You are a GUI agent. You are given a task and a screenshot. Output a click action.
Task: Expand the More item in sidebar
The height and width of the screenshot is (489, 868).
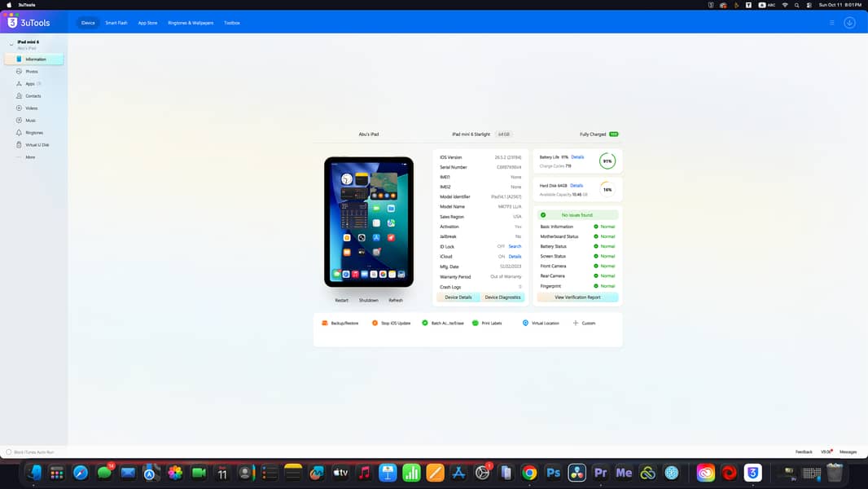click(30, 157)
